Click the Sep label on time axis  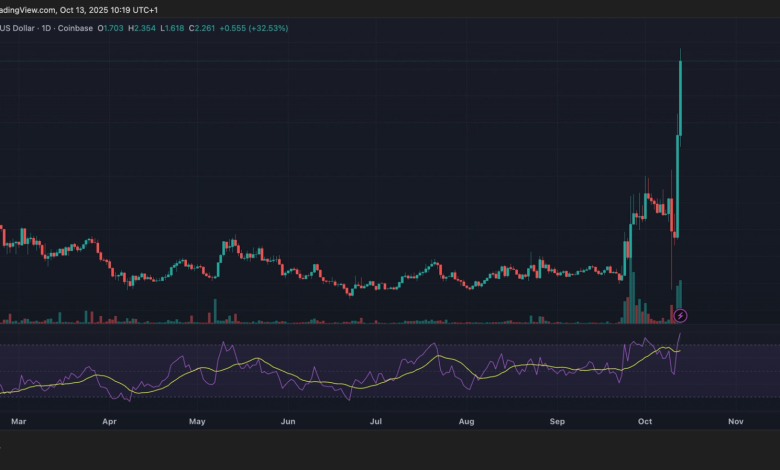click(556, 422)
